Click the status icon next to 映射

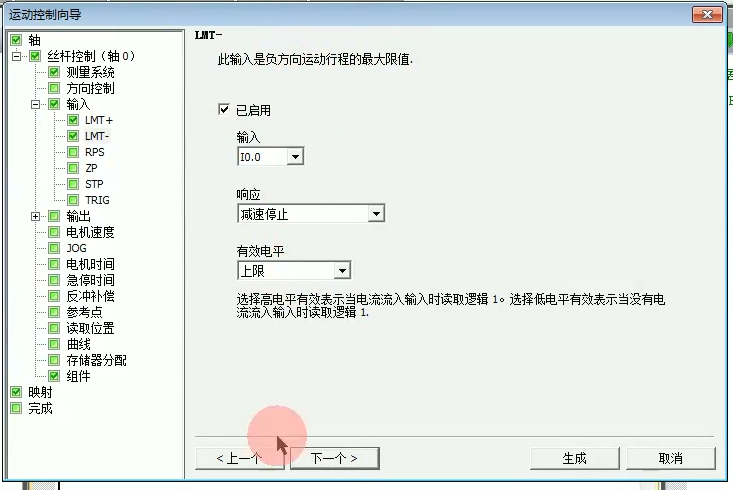[x=16, y=392]
